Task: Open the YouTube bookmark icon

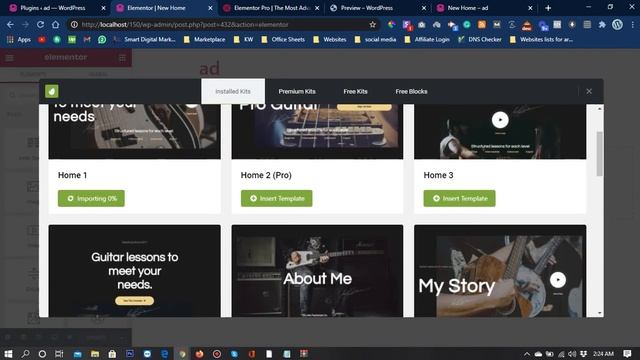Action: 42,39
